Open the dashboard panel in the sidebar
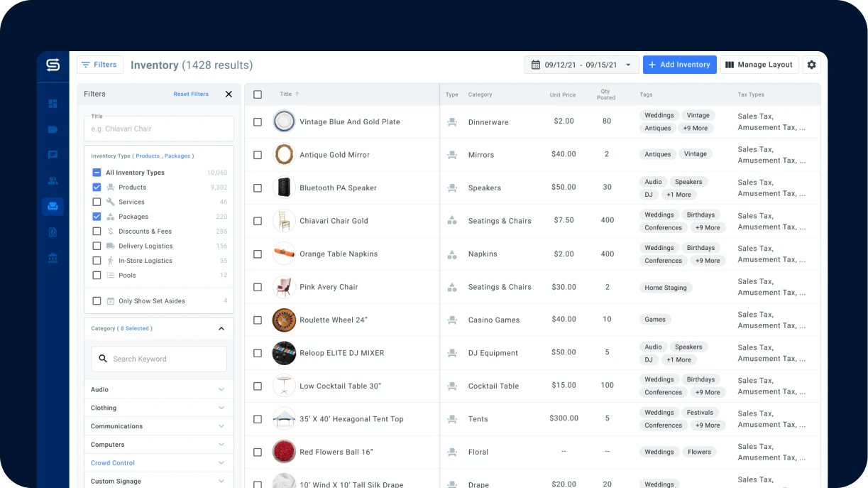 [x=53, y=103]
